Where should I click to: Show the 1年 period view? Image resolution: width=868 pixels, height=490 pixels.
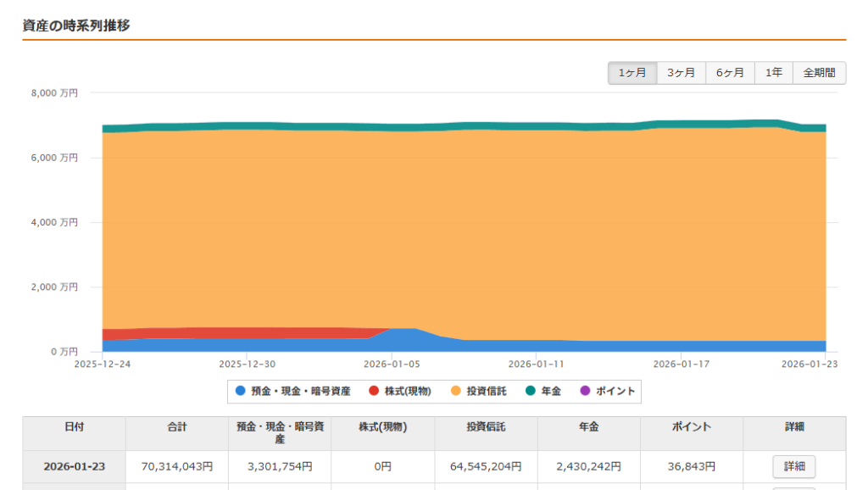pos(773,73)
